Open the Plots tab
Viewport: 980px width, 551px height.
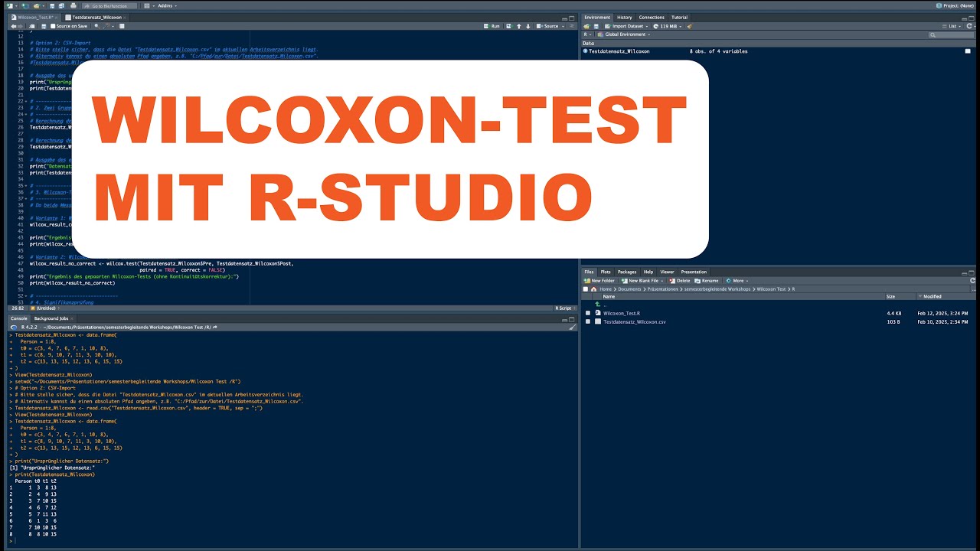(606, 272)
